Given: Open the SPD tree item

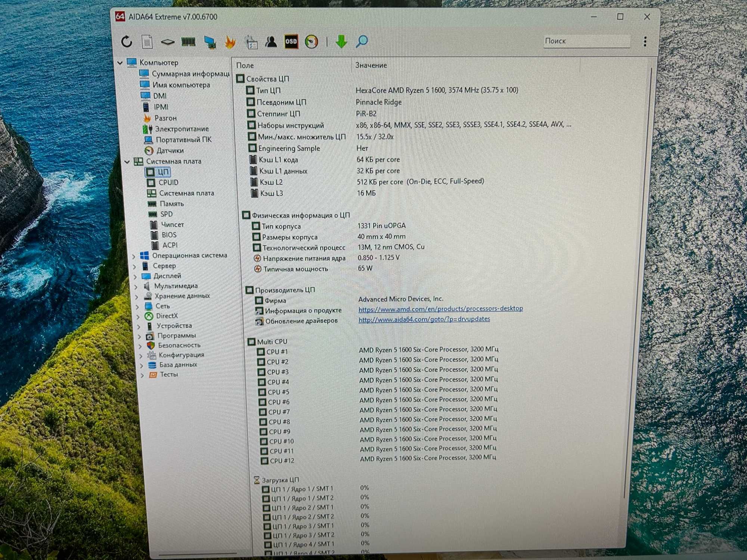Looking at the screenshot, I should [x=161, y=214].
